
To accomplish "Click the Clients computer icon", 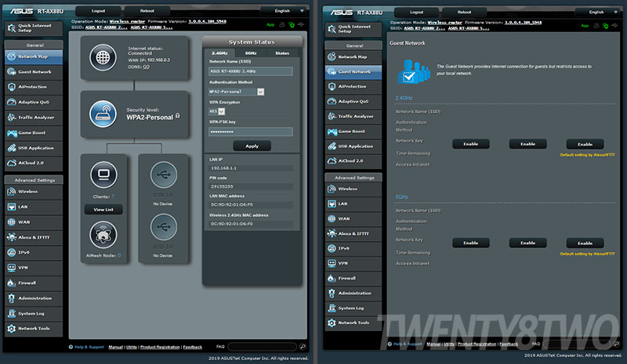I will pos(103,175).
